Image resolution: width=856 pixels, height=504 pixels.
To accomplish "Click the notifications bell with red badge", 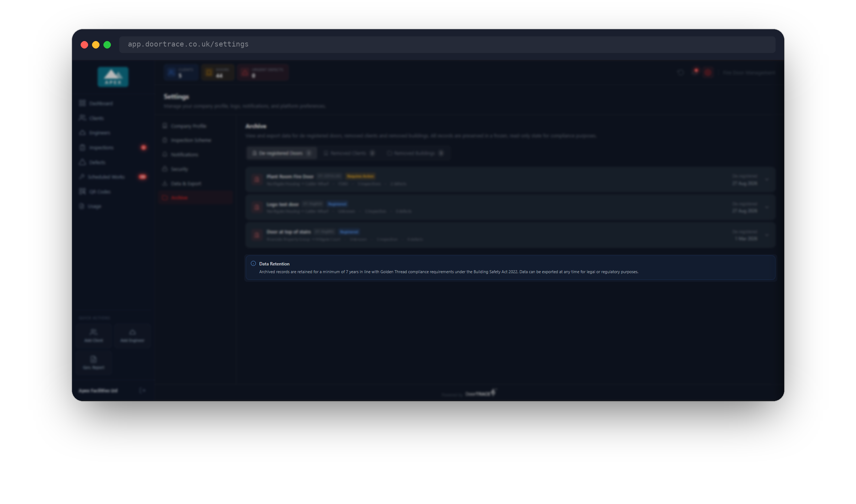I will pos(695,72).
